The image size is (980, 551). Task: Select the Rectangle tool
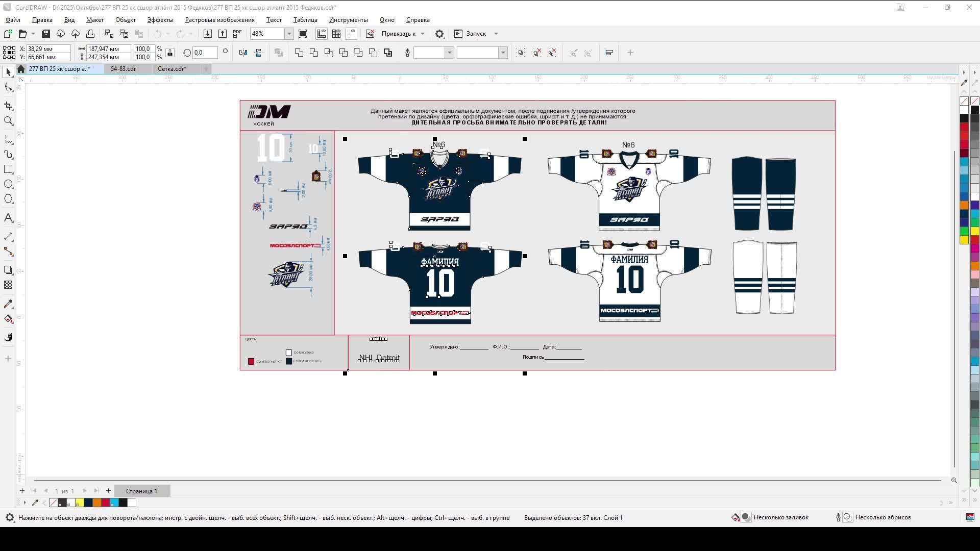click(8, 169)
